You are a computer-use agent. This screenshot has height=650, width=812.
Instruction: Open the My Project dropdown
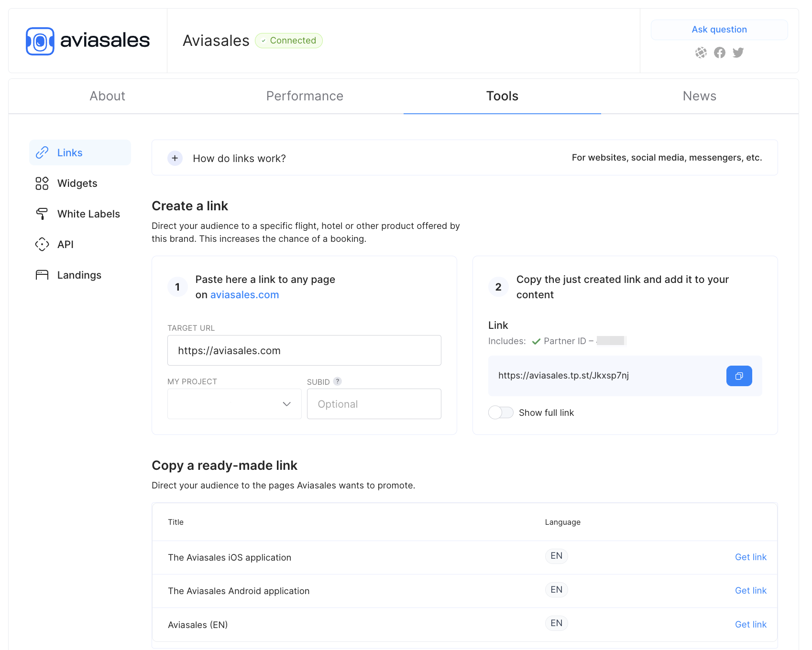[x=234, y=404]
